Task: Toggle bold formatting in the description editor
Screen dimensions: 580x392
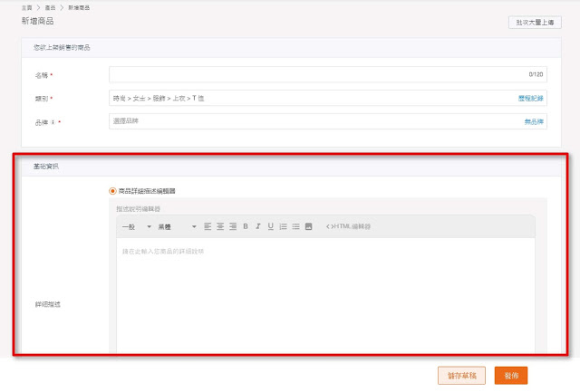Action: [x=246, y=226]
